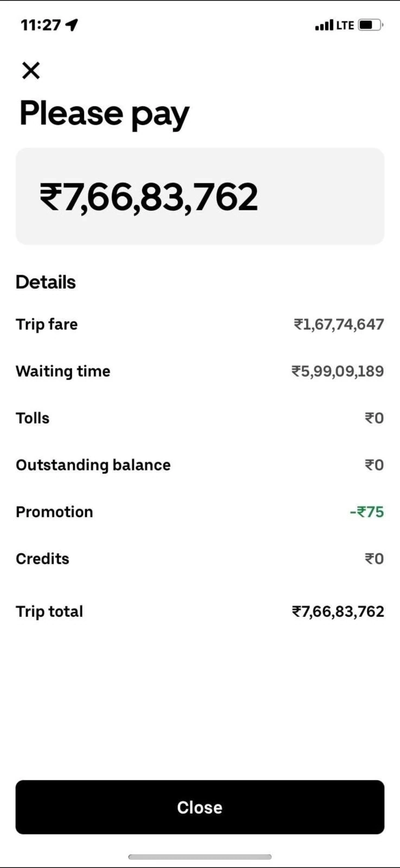The height and width of the screenshot is (868, 400).
Task: Tap the battery icon in status bar
Action: tap(370, 25)
